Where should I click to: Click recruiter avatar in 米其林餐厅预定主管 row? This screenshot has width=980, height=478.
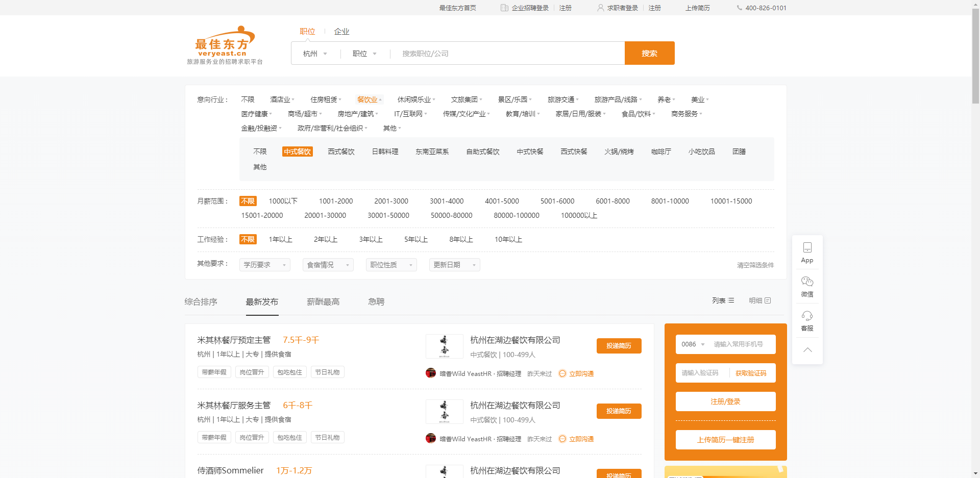pyautogui.click(x=431, y=373)
